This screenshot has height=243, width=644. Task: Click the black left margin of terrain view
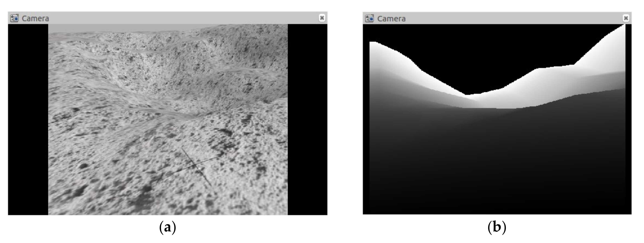pyautogui.click(x=28, y=119)
